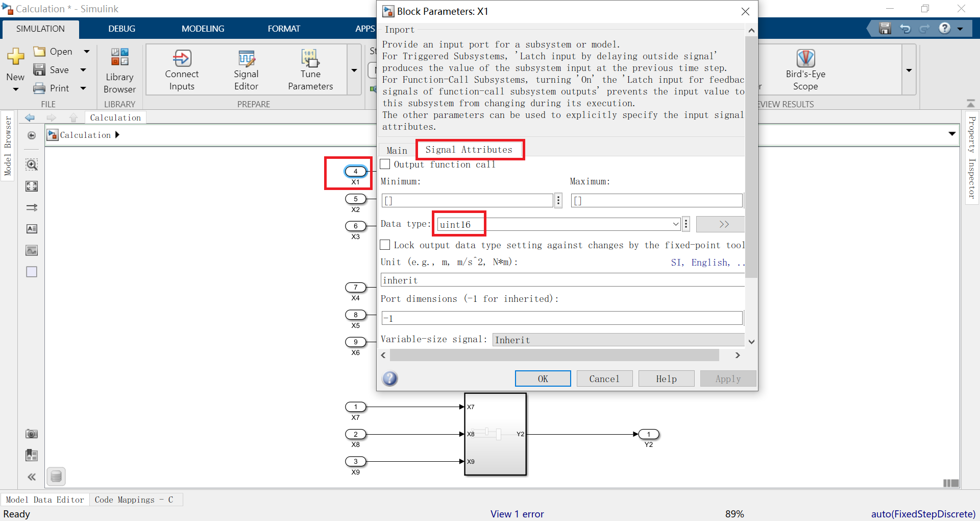Collapse the palette with double chevron icon
Screen dimensions: 980x521
point(32,477)
